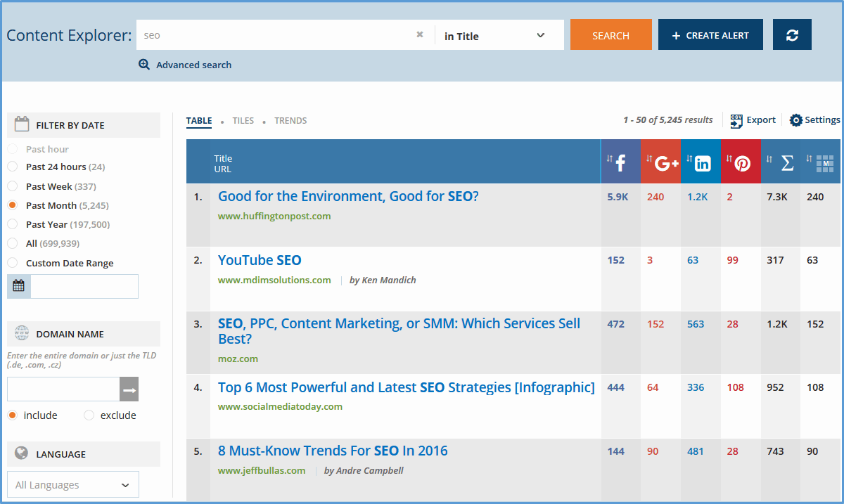Select All dates filter option
The width and height of the screenshot is (844, 504).
[x=12, y=243]
